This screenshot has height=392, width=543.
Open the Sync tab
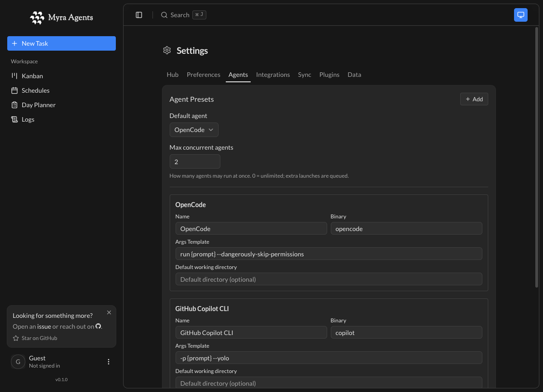tap(305, 75)
